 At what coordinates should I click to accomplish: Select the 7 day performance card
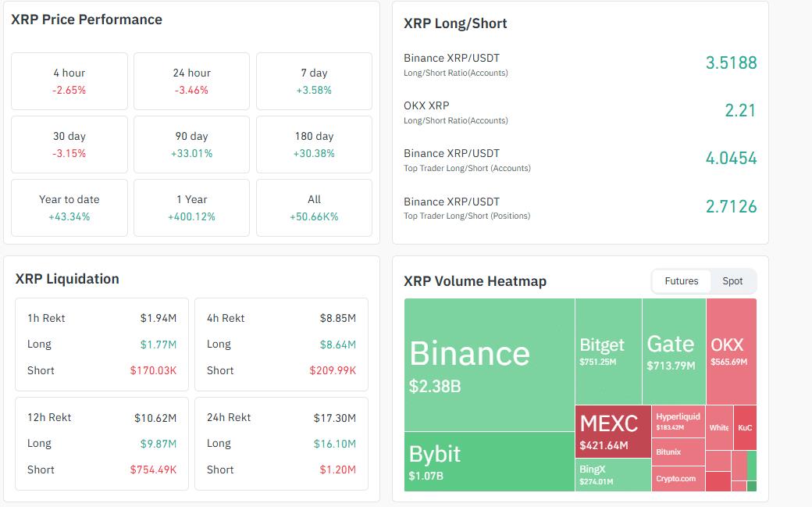pos(314,81)
